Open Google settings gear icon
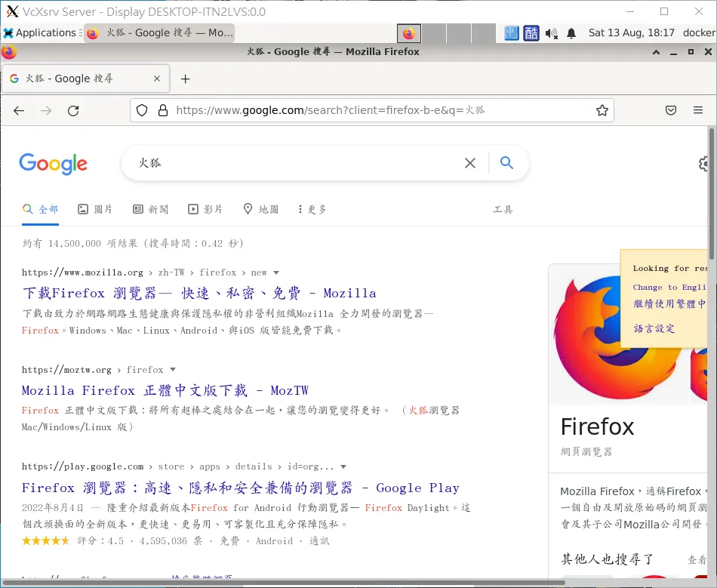 (703, 163)
